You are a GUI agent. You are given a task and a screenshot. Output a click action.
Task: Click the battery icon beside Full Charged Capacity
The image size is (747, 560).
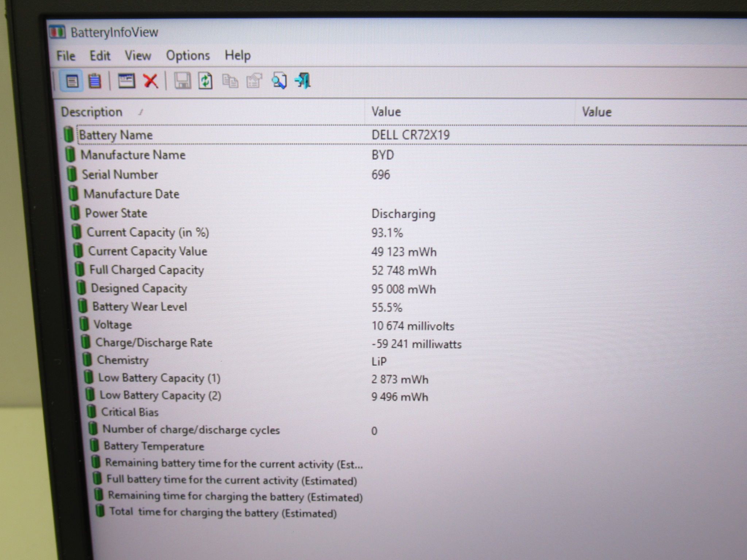coord(79,269)
